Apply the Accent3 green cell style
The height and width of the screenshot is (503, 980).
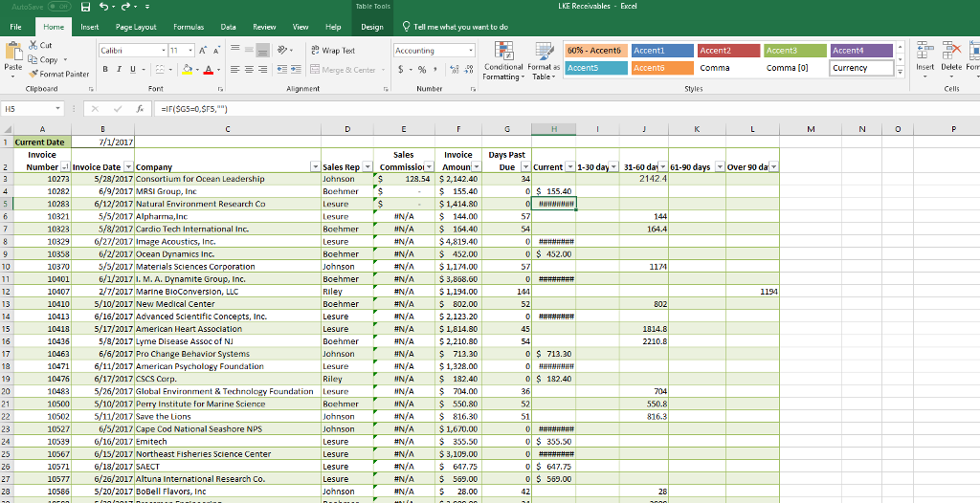(795, 51)
